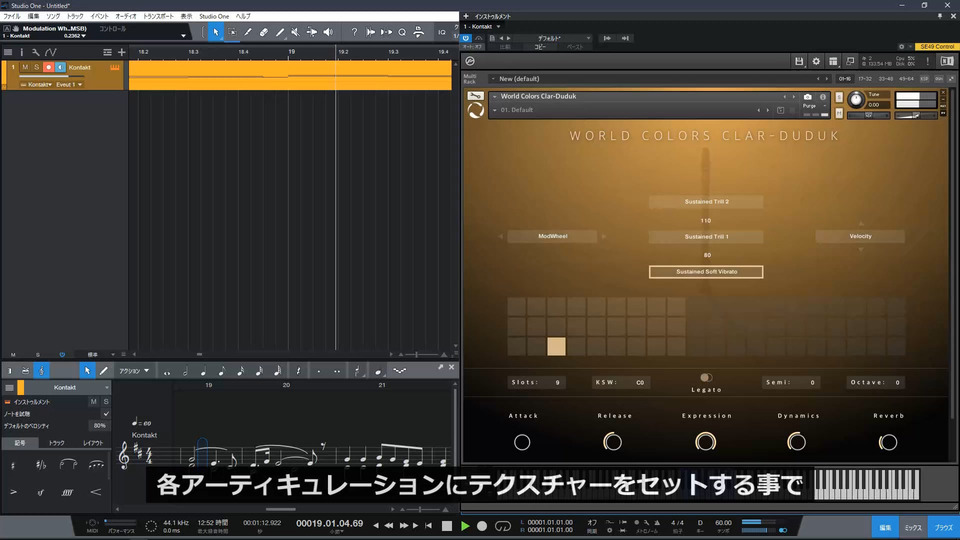Image resolution: width=960 pixels, height=540 pixels.
Task: Open Kontakt save (floppy) menu icon
Action: tap(799, 61)
